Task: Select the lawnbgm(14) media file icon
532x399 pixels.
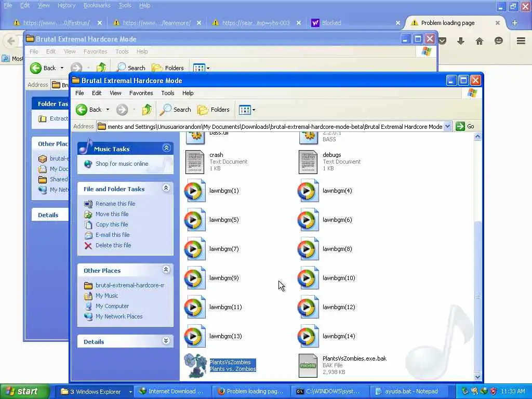Action: pos(308,336)
